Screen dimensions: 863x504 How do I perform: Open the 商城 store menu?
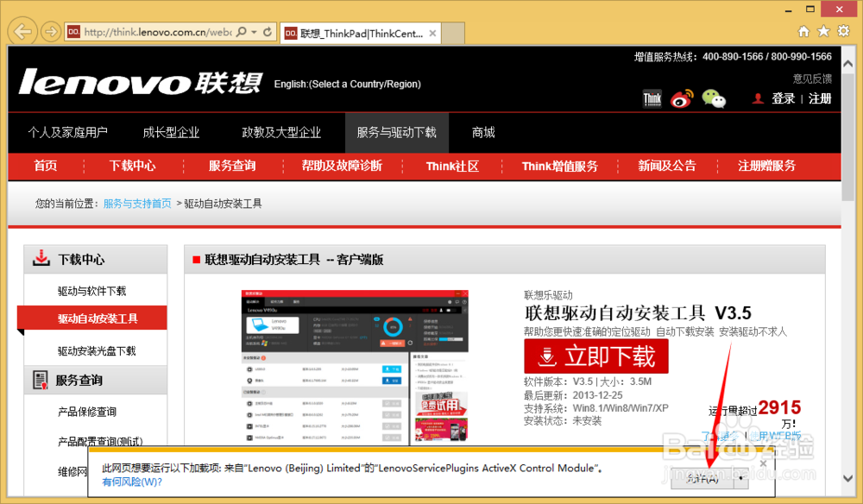pos(483,132)
